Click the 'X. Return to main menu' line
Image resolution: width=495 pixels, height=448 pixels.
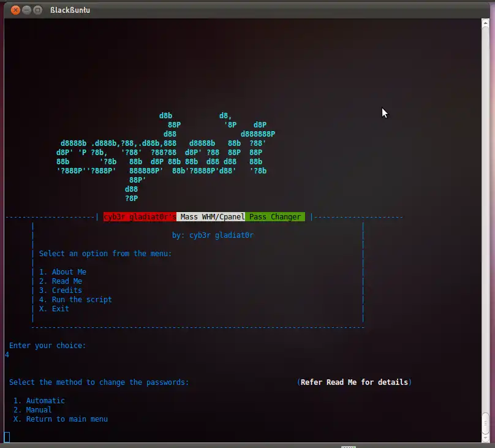pyautogui.click(x=61, y=419)
